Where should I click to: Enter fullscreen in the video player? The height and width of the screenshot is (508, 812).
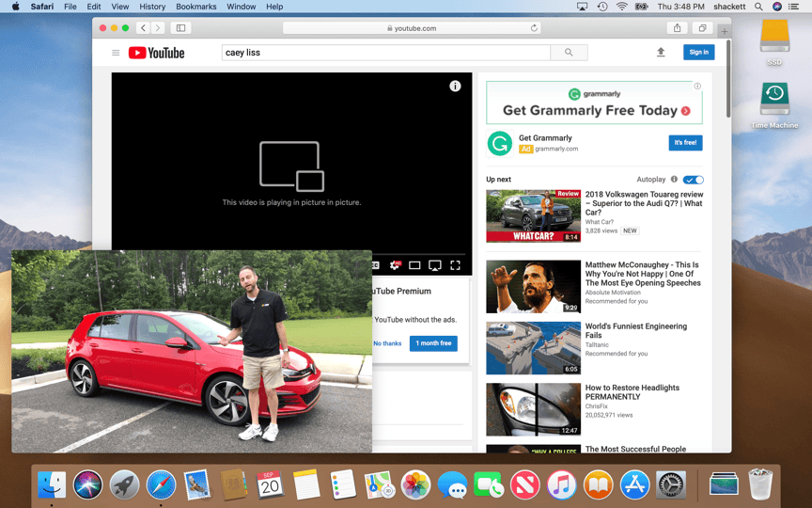[x=455, y=265]
